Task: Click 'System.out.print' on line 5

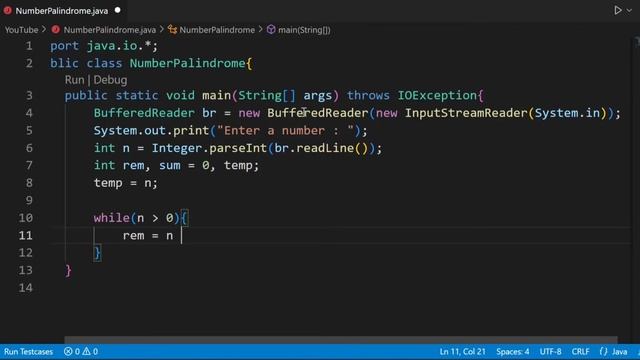Action: [151, 131]
